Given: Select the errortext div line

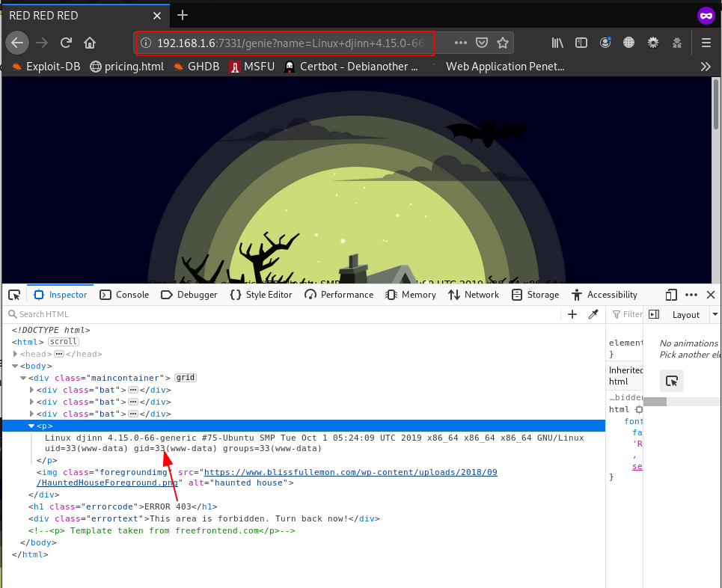Looking at the screenshot, I should [x=204, y=518].
